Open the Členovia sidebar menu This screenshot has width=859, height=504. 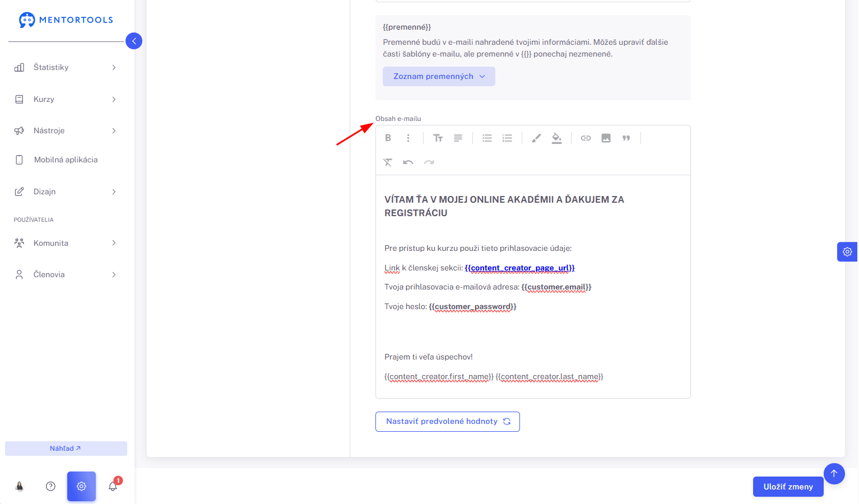click(66, 274)
